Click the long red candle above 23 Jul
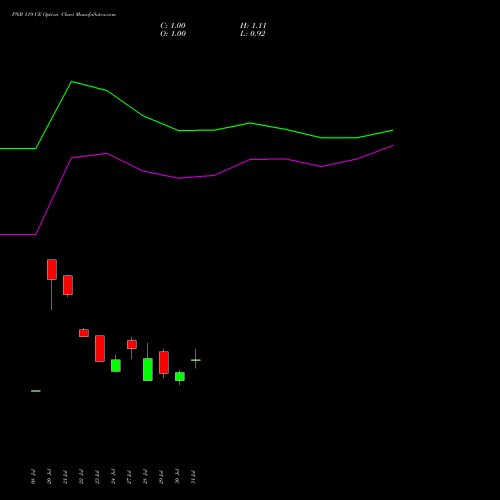The width and height of the screenshot is (500, 500). pyautogui.click(x=100, y=348)
